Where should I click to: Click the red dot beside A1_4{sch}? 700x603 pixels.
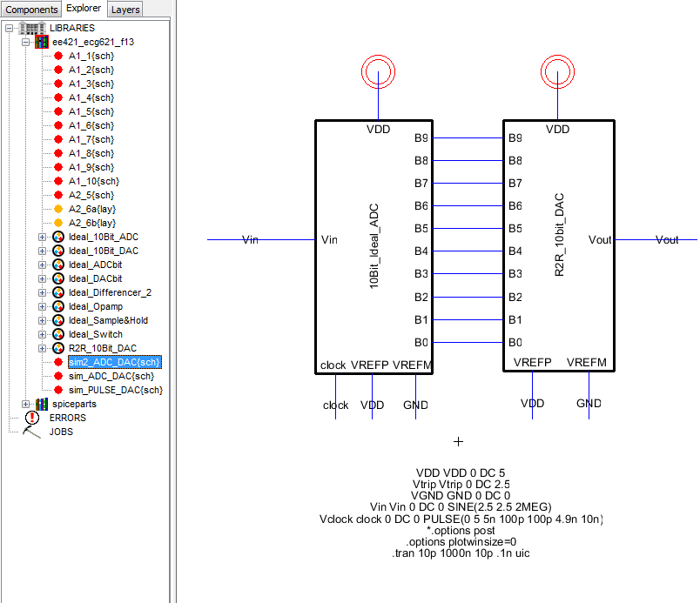(x=58, y=97)
